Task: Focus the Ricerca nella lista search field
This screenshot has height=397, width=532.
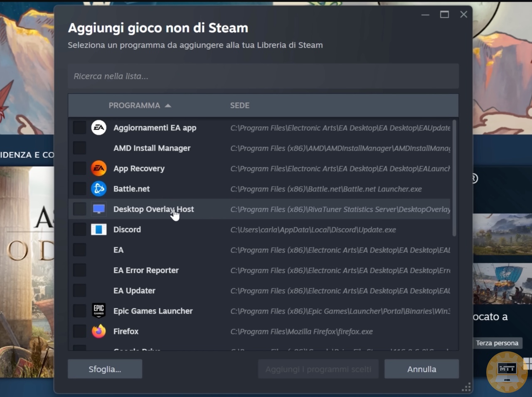Action: point(263,76)
